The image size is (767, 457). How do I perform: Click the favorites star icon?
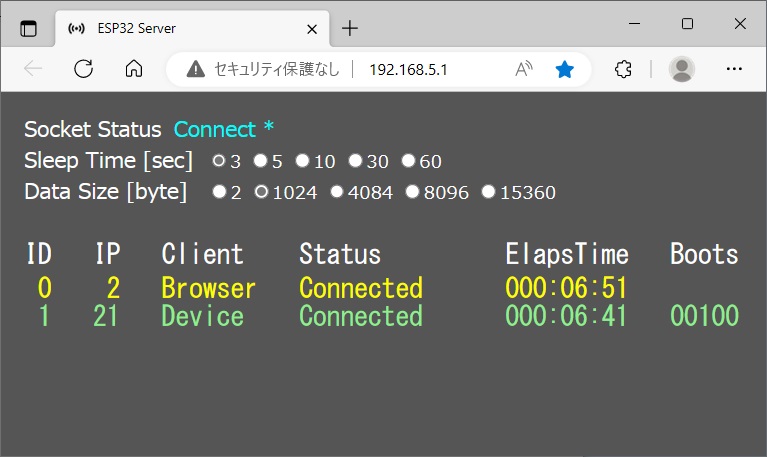pos(565,69)
